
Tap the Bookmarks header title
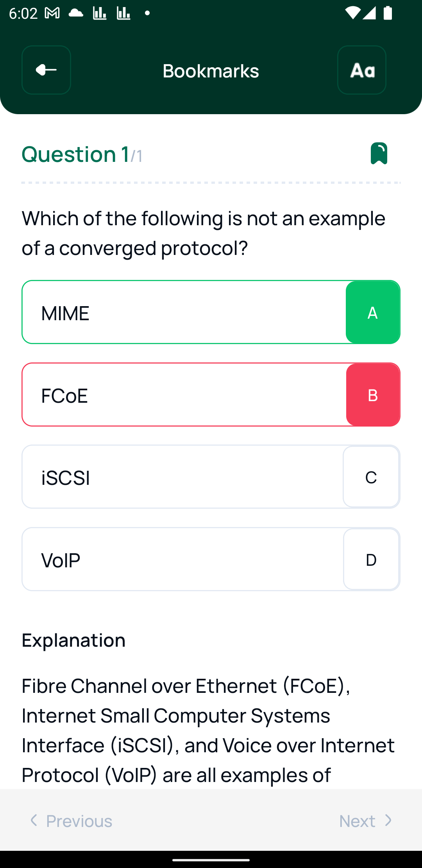pyautogui.click(x=211, y=70)
